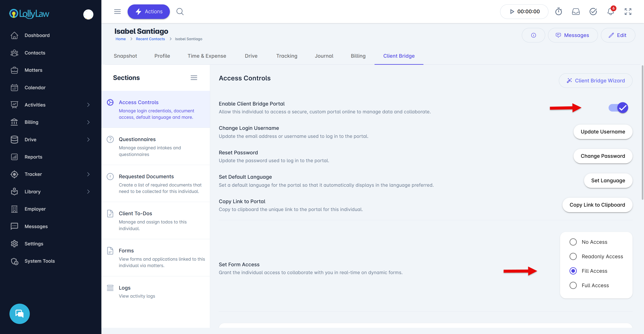Open the Questionnaires section
Viewport: 644px width, 334px height.
click(x=137, y=139)
